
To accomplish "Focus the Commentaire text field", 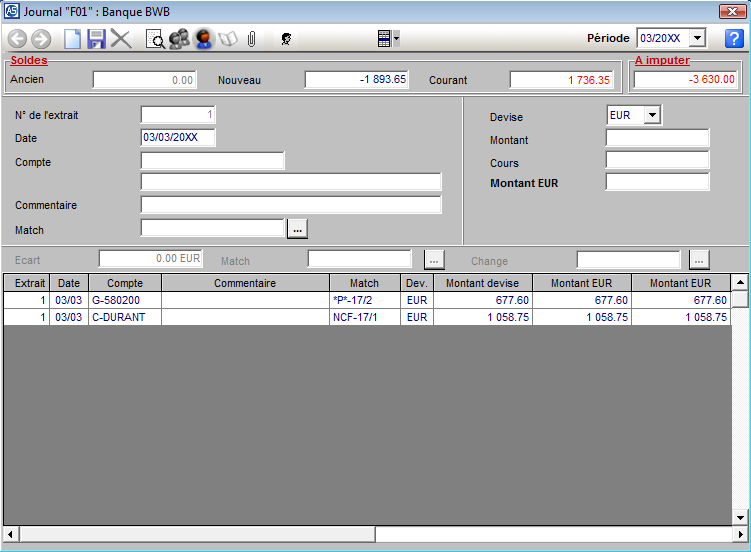I will 290,205.
